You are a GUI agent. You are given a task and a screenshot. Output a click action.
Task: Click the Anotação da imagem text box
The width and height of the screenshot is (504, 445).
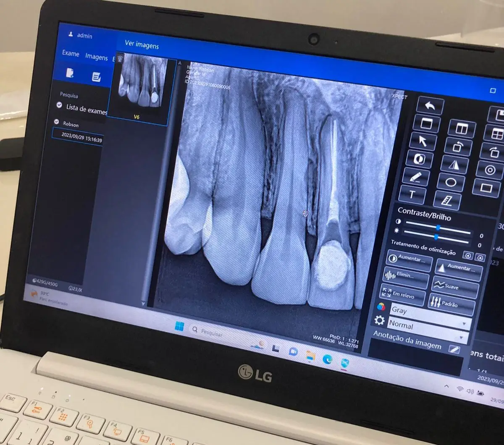click(x=416, y=357)
